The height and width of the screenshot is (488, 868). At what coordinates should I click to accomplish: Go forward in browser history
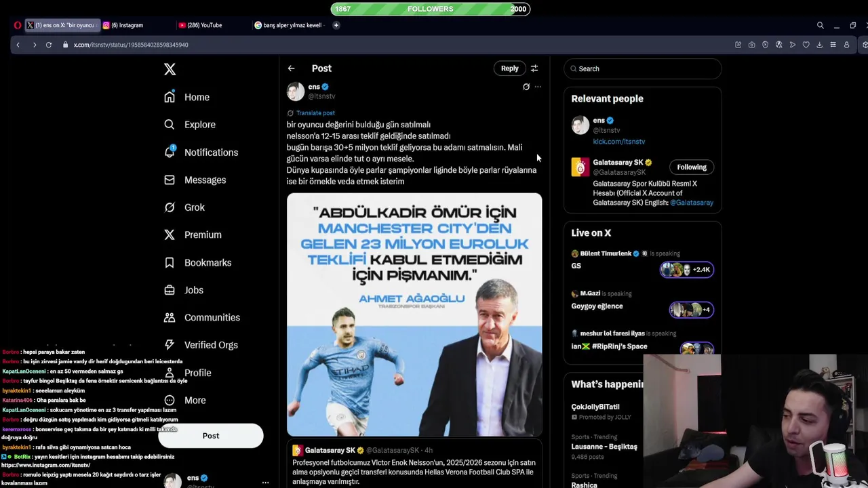tap(35, 45)
